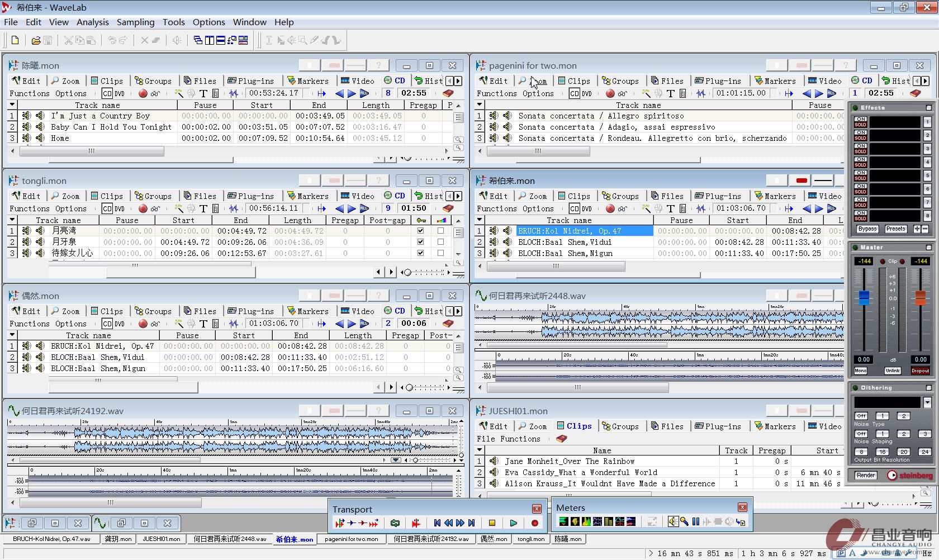Open column dropdown arrow in pagenini for two.mon
Image resolution: width=939 pixels, height=560 pixels.
tap(479, 105)
